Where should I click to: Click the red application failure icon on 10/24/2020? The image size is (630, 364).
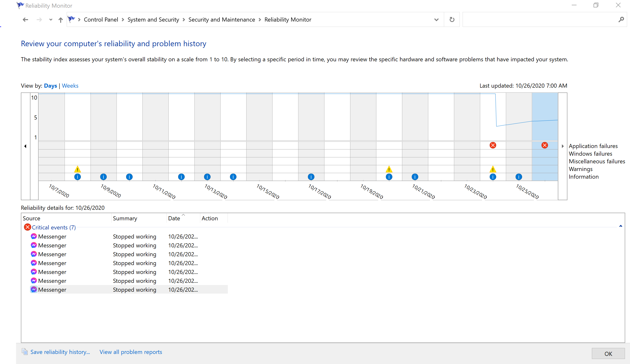(x=493, y=145)
